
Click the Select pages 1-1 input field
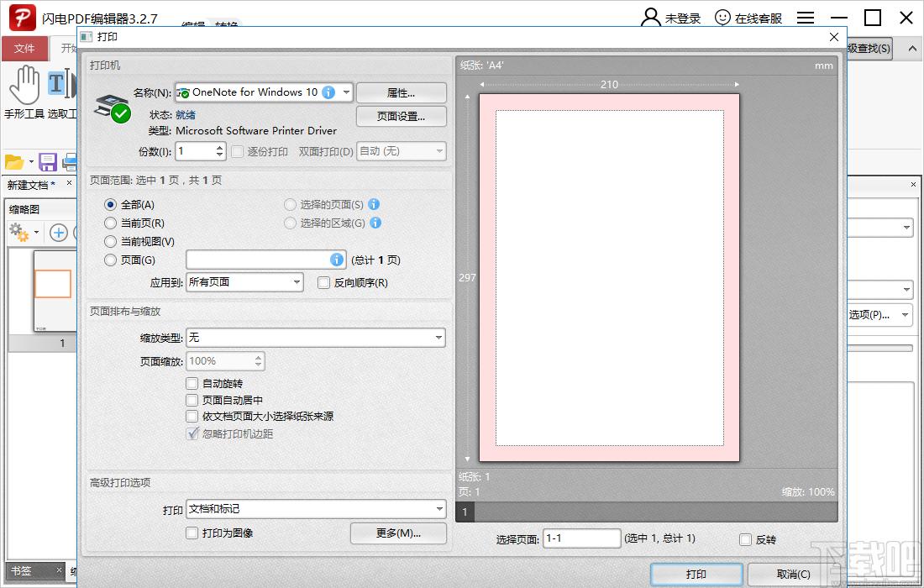[x=581, y=538]
